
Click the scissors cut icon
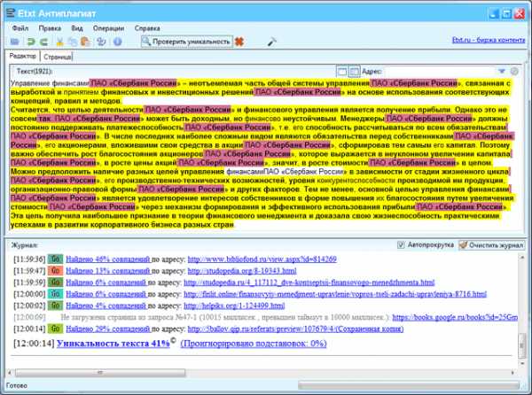[60, 42]
